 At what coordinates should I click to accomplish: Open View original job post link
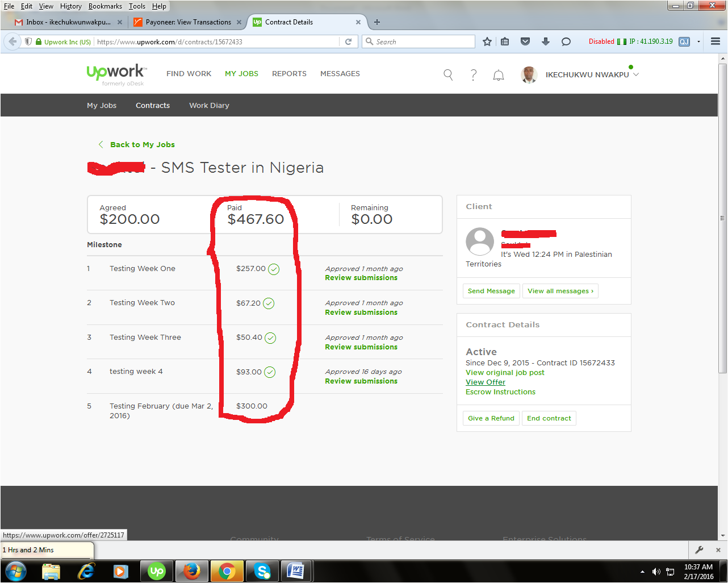[x=505, y=373]
